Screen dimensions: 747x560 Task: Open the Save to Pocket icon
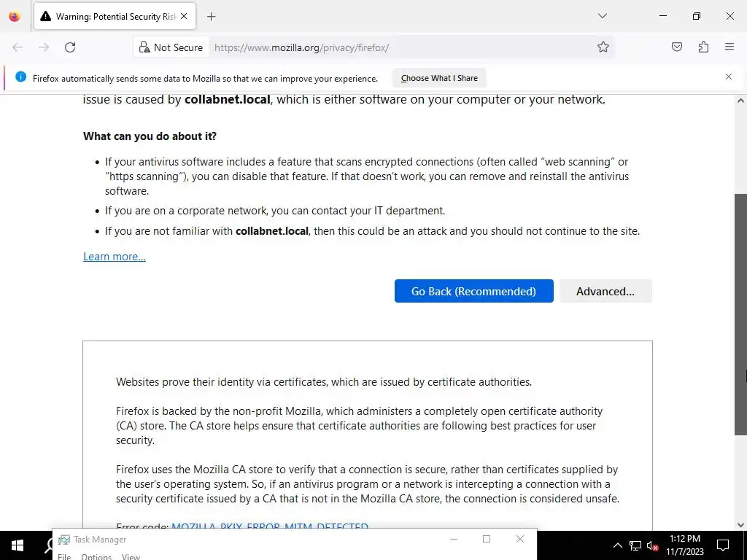click(x=676, y=47)
